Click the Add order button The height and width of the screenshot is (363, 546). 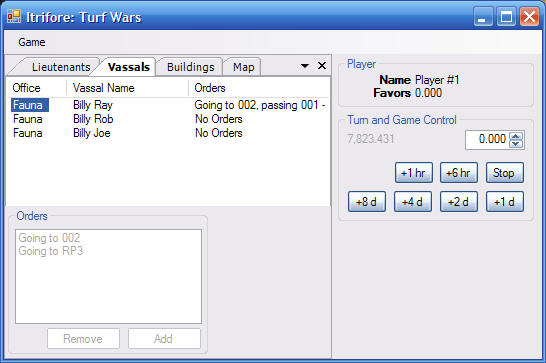[x=164, y=339]
